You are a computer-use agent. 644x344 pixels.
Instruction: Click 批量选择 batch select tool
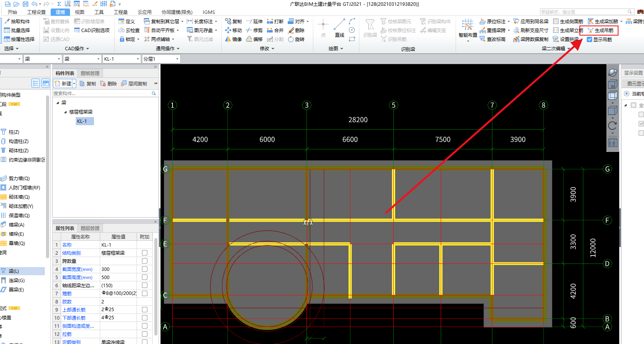17,30
